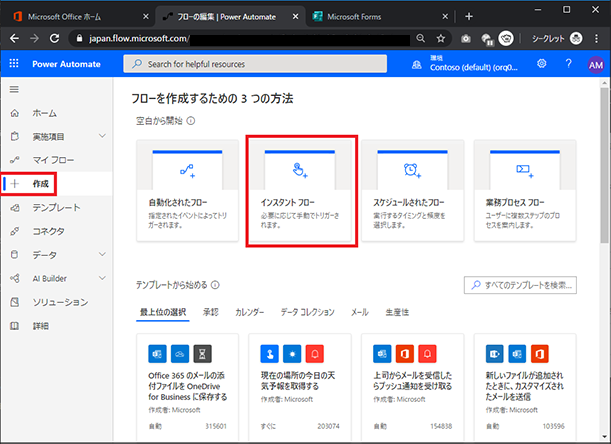
Task: Open テンプレート in the left navigation
Action: pos(56,208)
